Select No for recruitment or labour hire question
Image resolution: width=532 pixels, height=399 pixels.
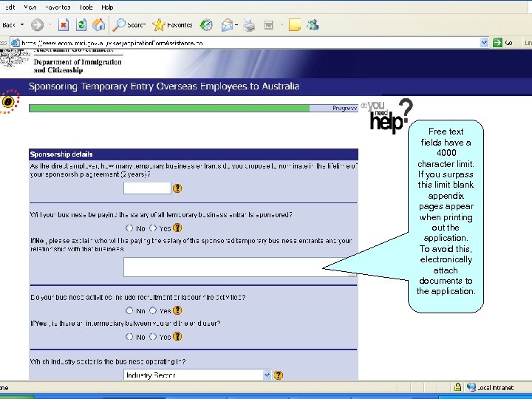(129, 310)
